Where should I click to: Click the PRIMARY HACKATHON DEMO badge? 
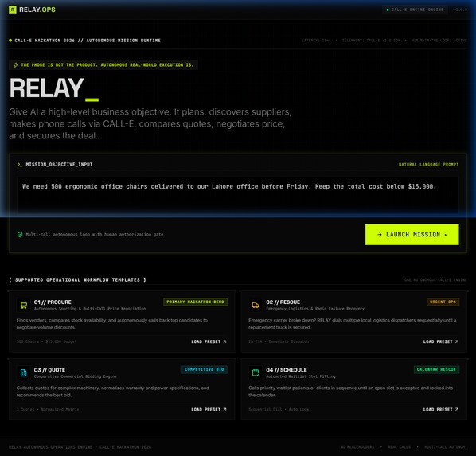[x=195, y=302]
